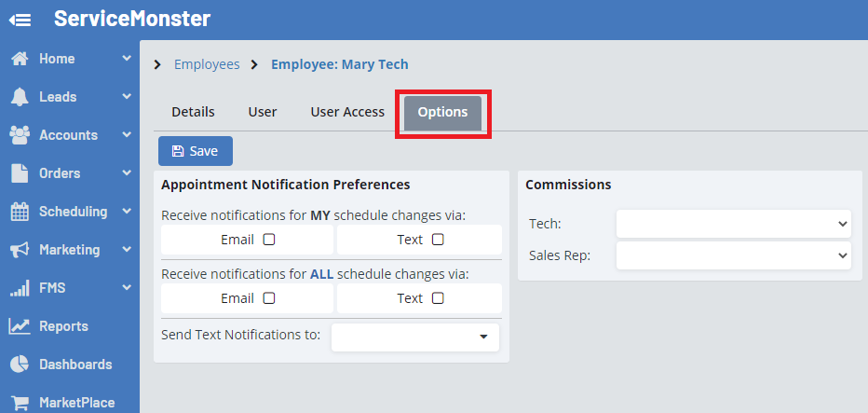This screenshot has width=868, height=413.
Task: Click the Home house icon
Action: click(20, 59)
